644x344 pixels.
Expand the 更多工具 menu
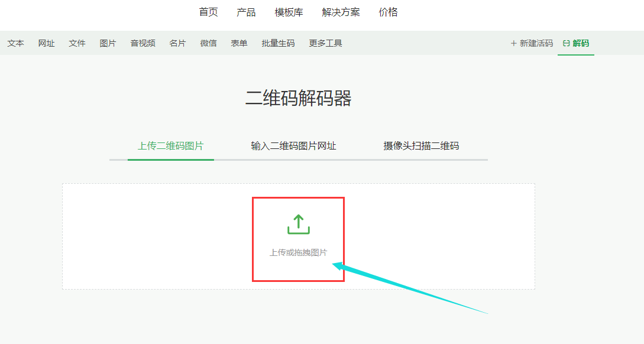pyautogui.click(x=326, y=44)
